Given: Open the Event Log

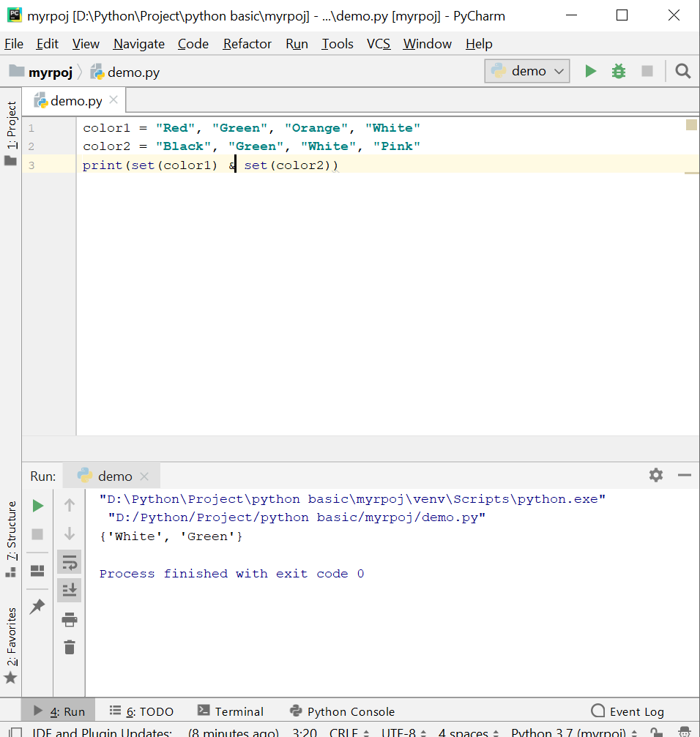Looking at the screenshot, I should pos(628,711).
